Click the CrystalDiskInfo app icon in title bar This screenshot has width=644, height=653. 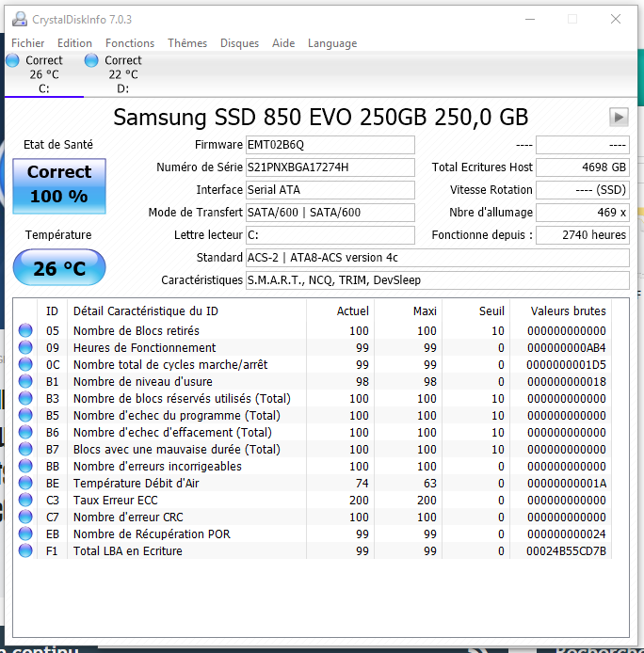pyautogui.click(x=20, y=19)
